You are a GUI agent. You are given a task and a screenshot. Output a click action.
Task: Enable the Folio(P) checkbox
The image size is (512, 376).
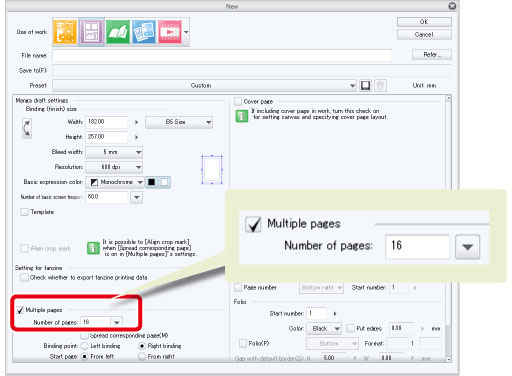tap(243, 343)
